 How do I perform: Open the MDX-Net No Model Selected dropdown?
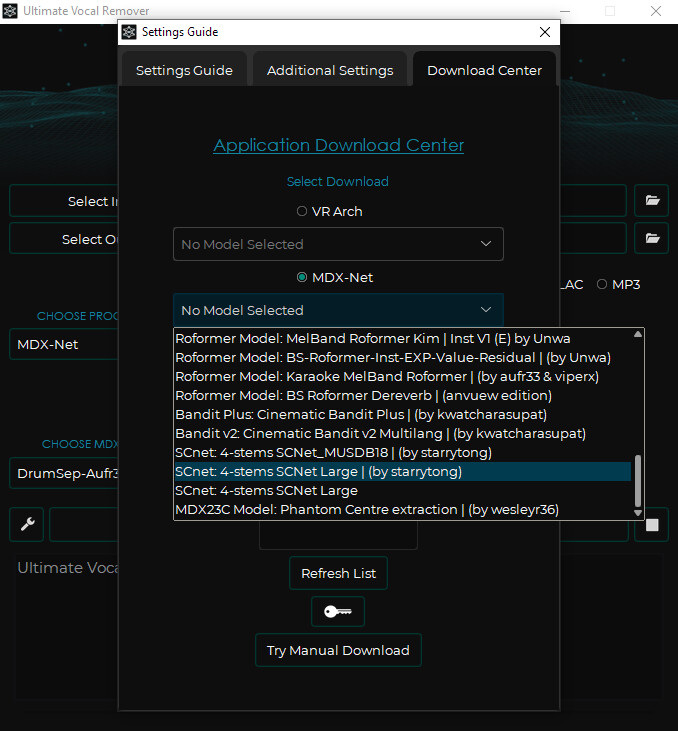tap(338, 310)
